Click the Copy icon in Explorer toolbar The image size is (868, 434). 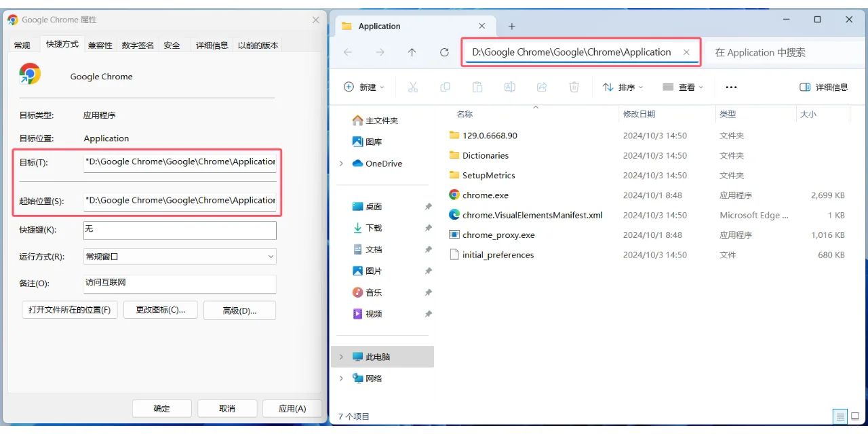pyautogui.click(x=445, y=87)
